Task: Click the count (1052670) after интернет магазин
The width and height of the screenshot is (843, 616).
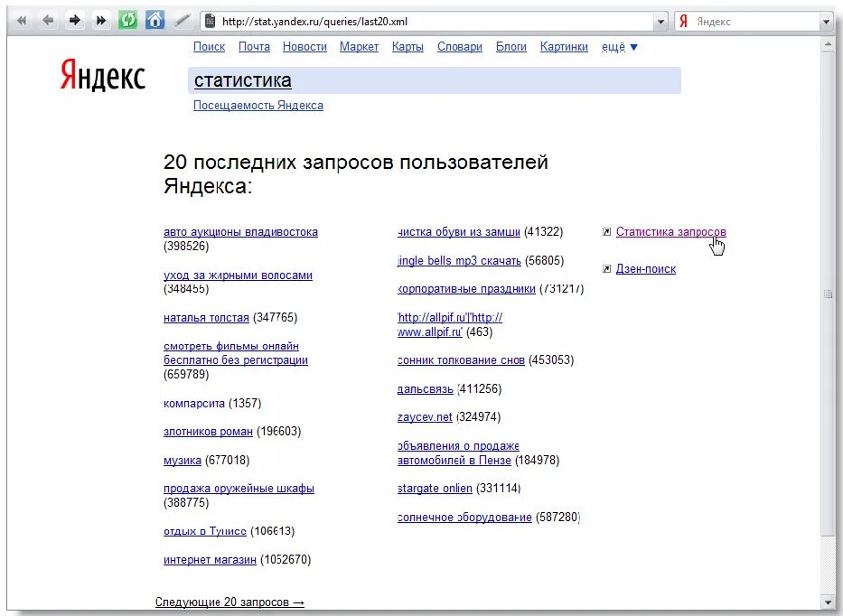Action: point(286,560)
